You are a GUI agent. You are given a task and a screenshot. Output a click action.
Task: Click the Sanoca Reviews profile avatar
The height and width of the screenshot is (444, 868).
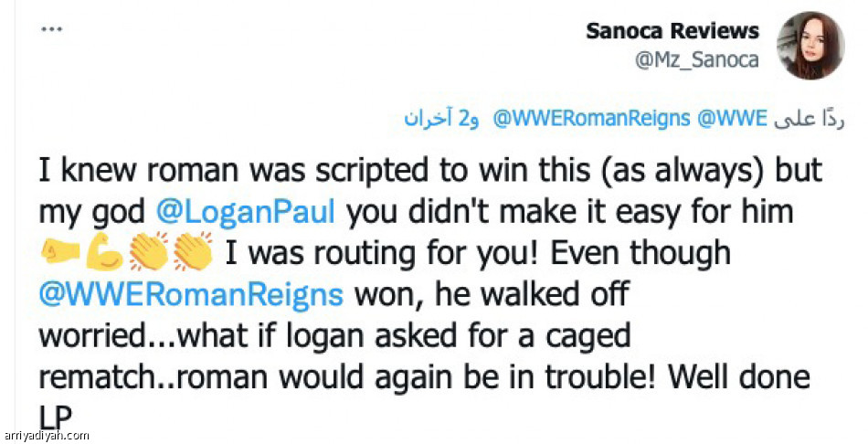coord(804,46)
